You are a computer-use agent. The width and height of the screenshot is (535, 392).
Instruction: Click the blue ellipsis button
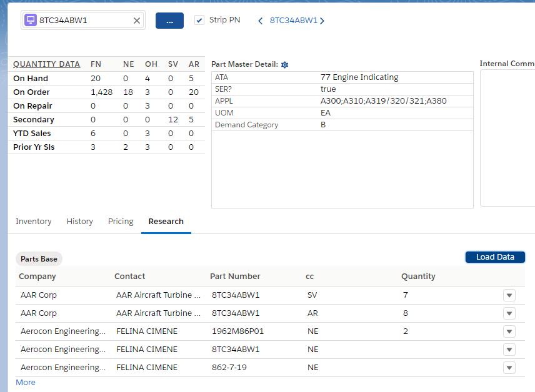pos(169,21)
